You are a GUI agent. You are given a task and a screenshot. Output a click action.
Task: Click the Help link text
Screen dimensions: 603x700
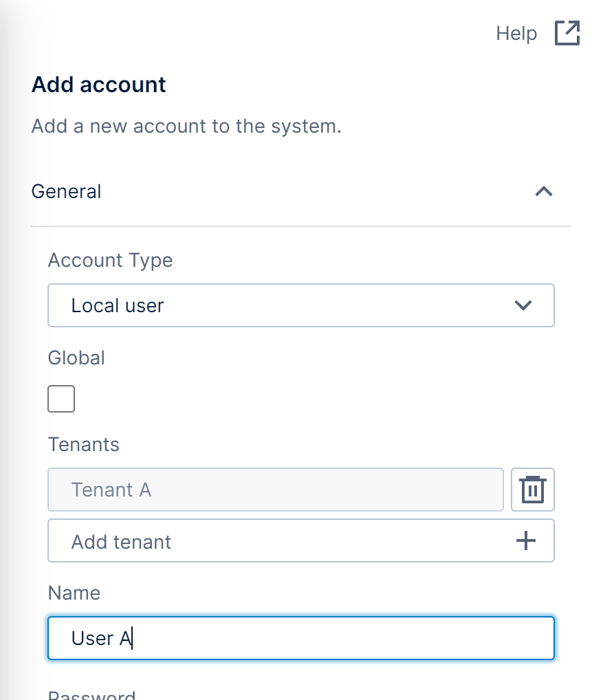tap(516, 33)
